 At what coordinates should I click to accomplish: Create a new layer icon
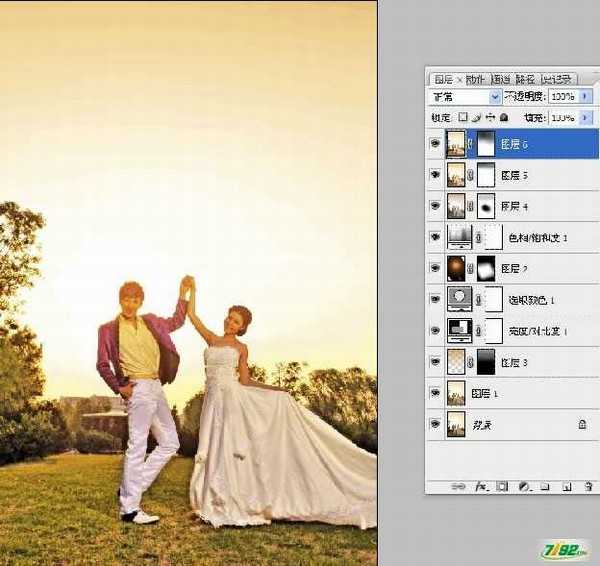point(567,487)
